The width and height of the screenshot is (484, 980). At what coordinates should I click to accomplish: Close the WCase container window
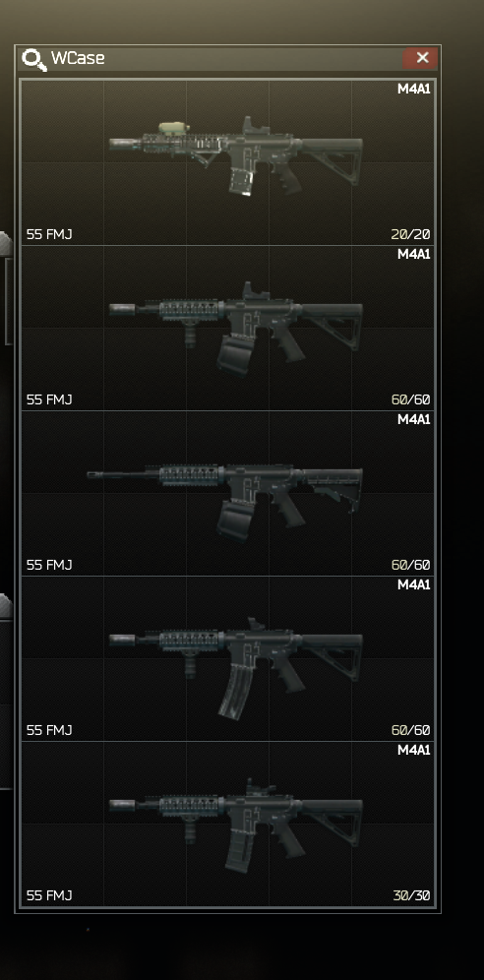click(x=423, y=58)
